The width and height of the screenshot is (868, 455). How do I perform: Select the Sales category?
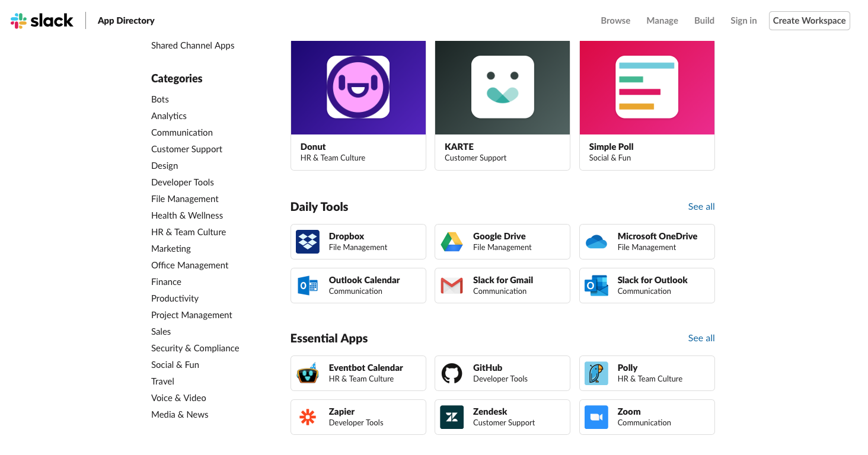point(161,332)
